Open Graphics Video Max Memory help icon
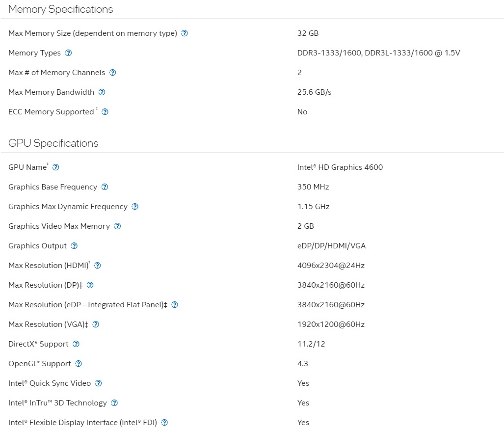Screen dimensions: 504x430 pyautogui.click(x=118, y=226)
